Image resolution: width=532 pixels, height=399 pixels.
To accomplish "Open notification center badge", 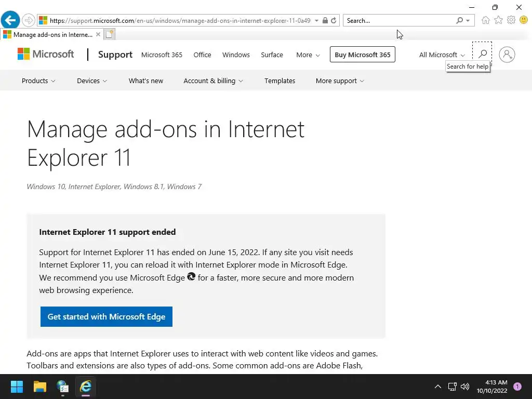I will click(x=517, y=387).
